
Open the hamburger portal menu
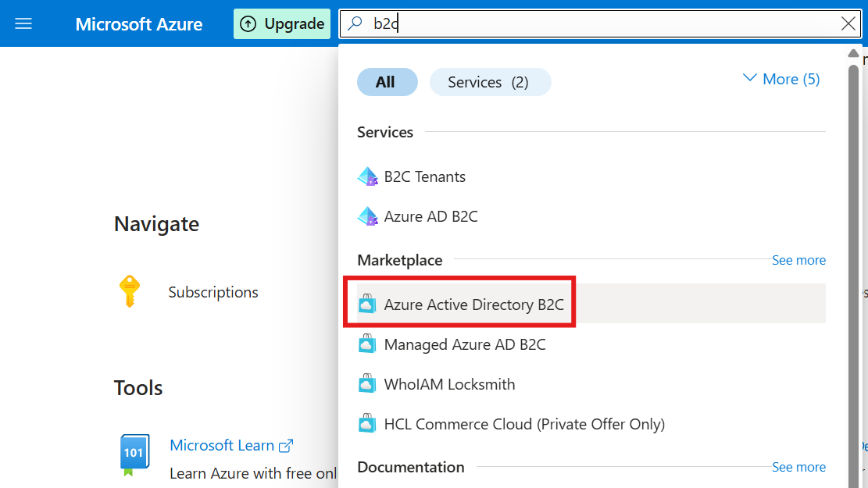tap(23, 23)
